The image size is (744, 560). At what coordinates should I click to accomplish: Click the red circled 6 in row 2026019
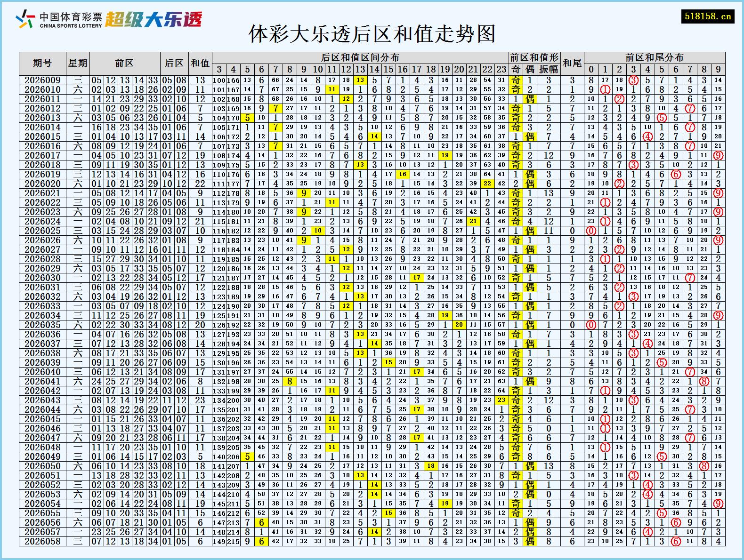(676, 174)
